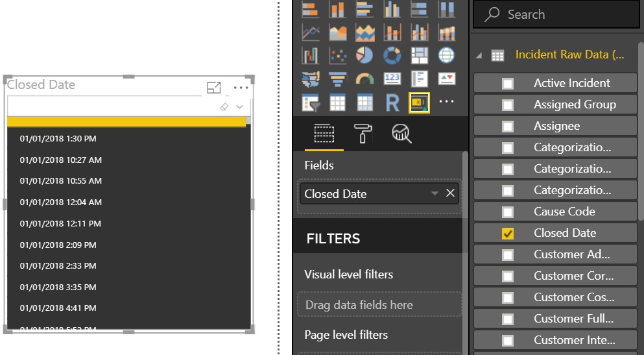Clear selections with the eraser icon

[x=224, y=107]
